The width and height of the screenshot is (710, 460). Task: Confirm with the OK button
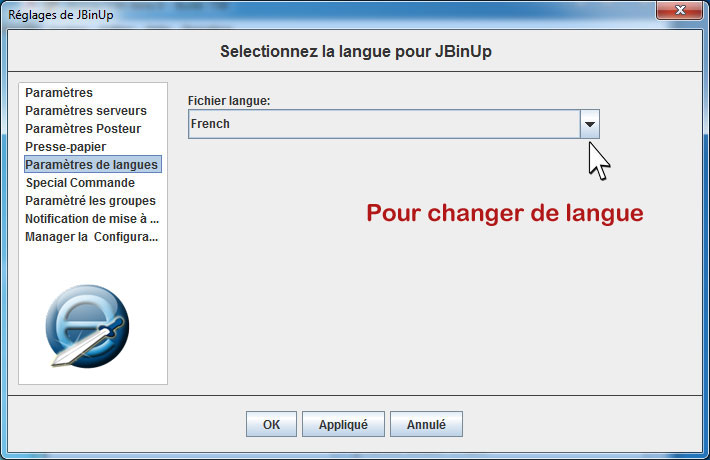[271, 424]
